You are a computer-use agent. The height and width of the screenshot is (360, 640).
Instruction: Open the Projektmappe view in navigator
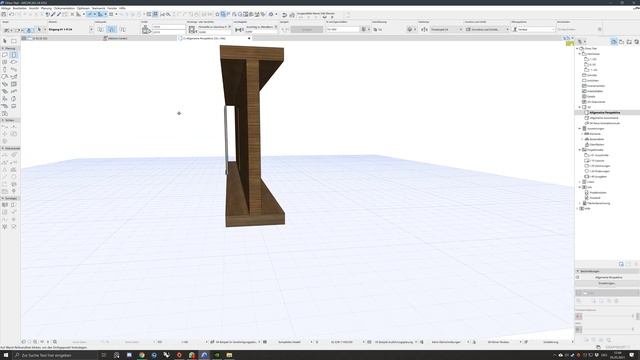[613, 42]
